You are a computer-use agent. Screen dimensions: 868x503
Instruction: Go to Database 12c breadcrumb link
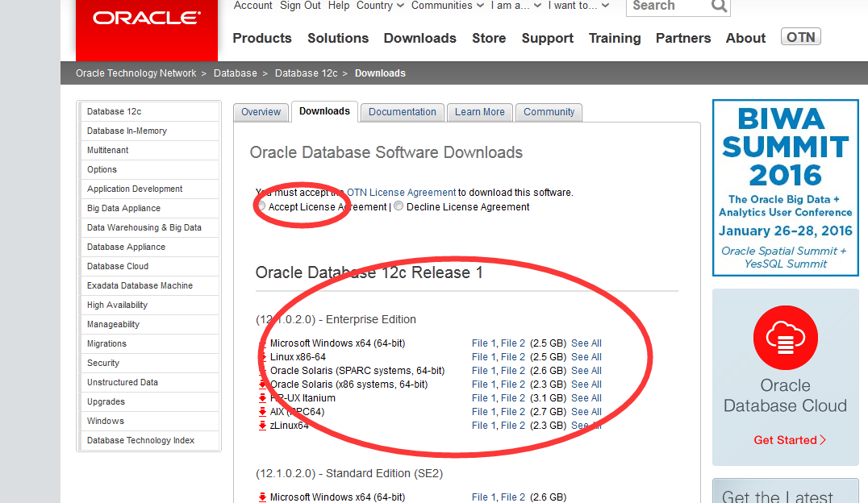click(x=306, y=73)
